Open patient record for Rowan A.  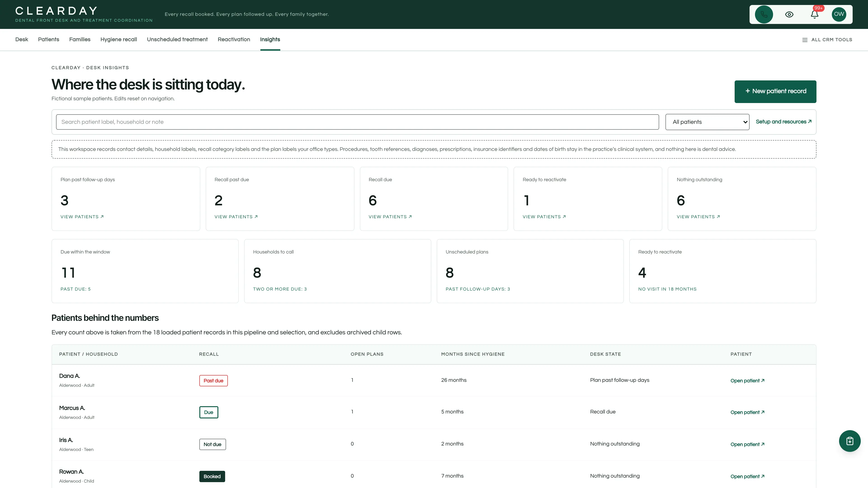pyautogui.click(x=747, y=476)
